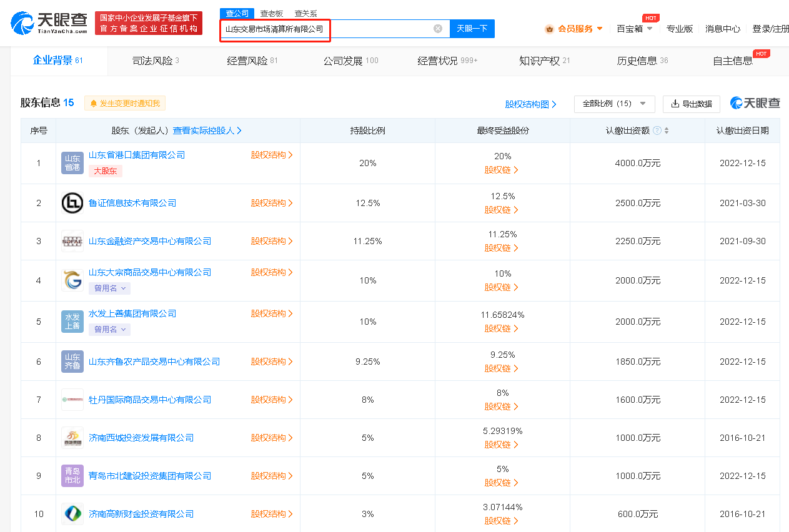
Task: Click 发生变更时通知我 bell button
Action: [125, 104]
